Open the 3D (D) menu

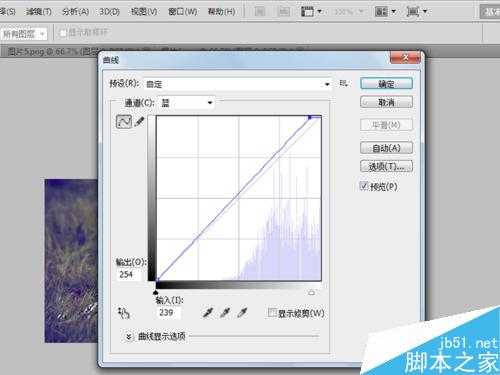110,12
